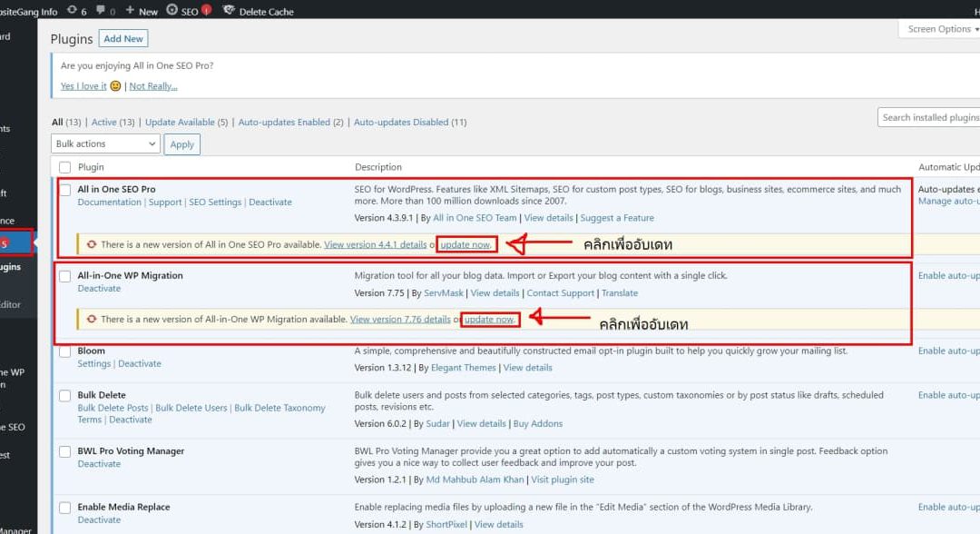Click Yes I love it link
This screenshot has width=980, height=534.
pyautogui.click(x=83, y=85)
